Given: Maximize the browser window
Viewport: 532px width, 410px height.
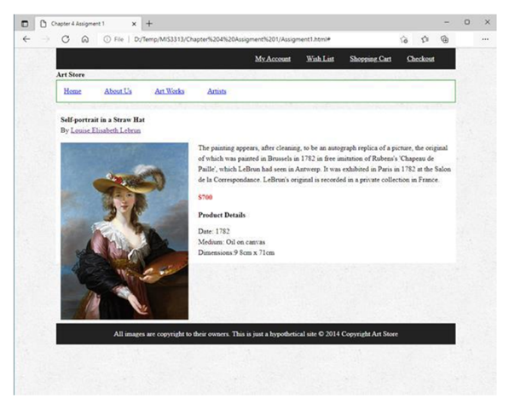Looking at the screenshot, I should (467, 22).
